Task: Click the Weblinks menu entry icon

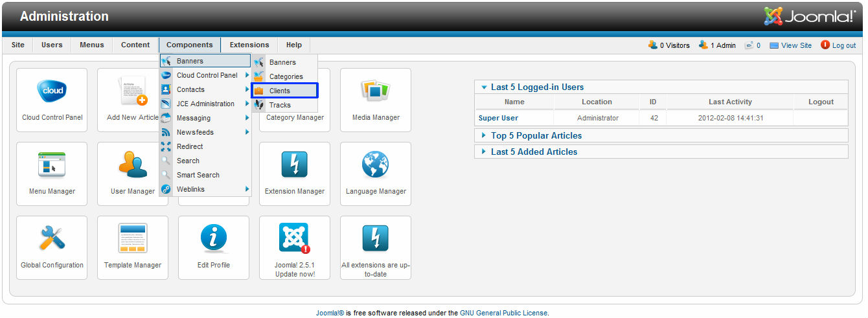Action: click(x=166, y=189)
